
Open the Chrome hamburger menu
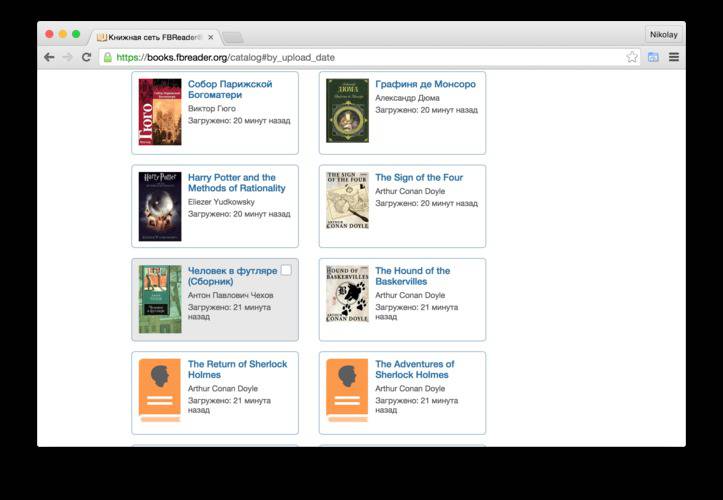click(x=674, y=57)
